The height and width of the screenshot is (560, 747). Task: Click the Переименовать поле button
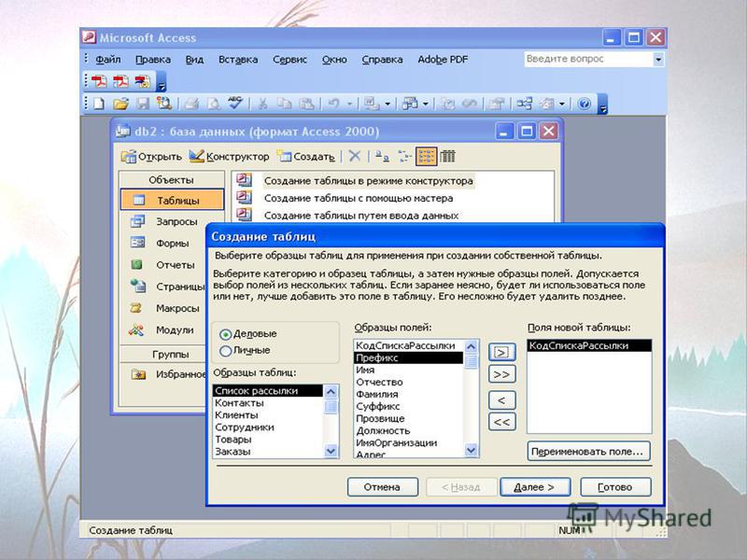pos(588,452)
